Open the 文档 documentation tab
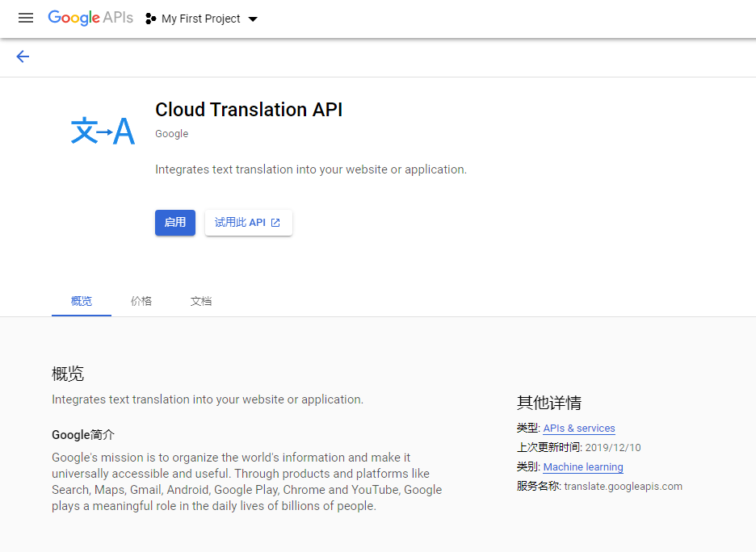This screenshot has width=756, height=552. click(201, 302)
